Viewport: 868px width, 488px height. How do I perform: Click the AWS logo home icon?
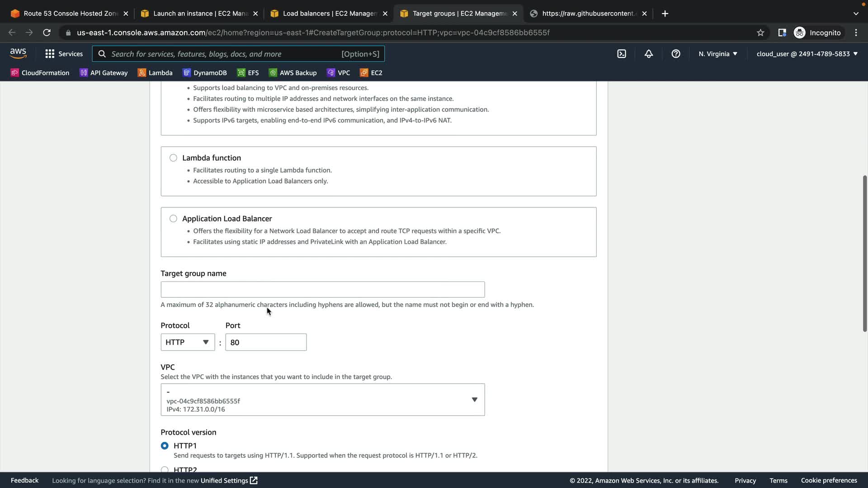click(18, 53)
